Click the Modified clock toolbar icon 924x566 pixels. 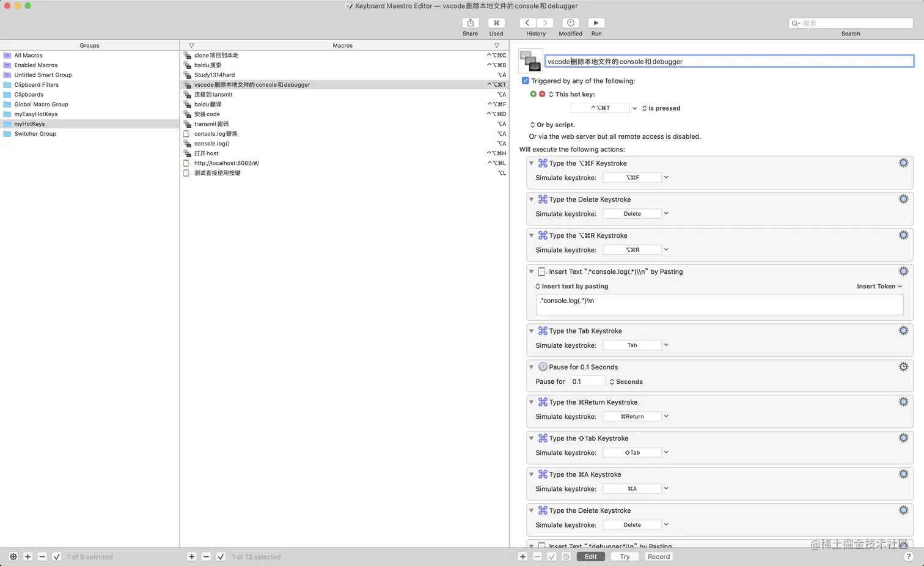570,23
